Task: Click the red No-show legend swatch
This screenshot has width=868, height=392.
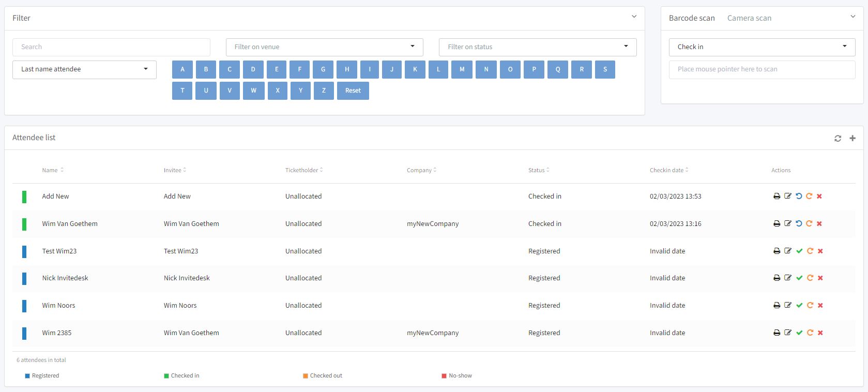Action: pos(444,376)
